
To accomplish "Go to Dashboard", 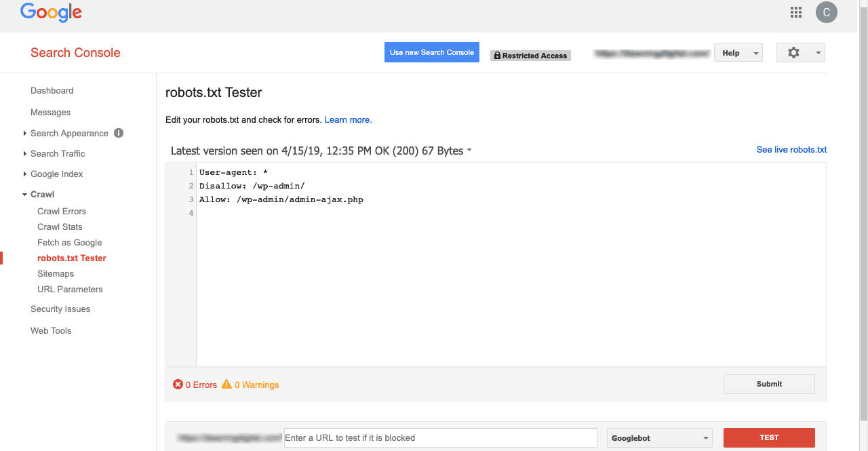I will point(52,91).
